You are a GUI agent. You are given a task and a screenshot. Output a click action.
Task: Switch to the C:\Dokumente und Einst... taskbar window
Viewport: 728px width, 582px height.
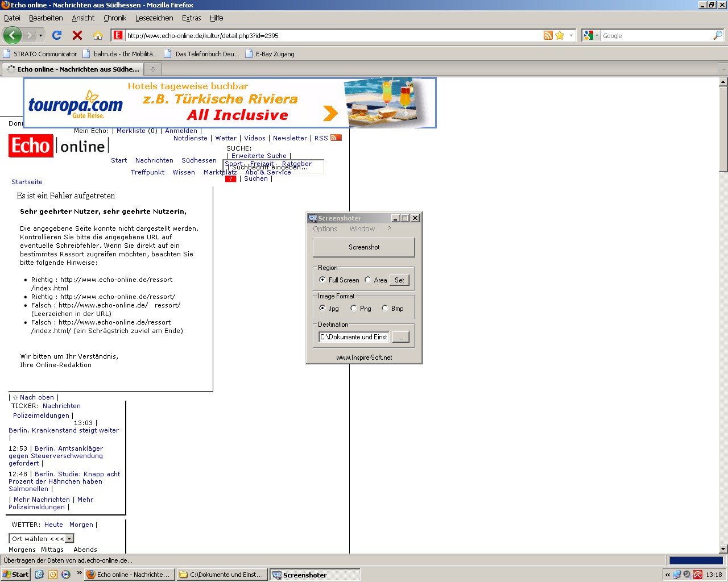tap(222, 575)
